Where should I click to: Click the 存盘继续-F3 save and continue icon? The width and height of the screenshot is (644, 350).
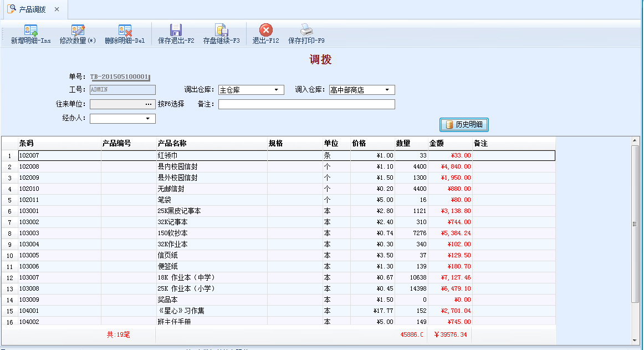coord(221,31)
